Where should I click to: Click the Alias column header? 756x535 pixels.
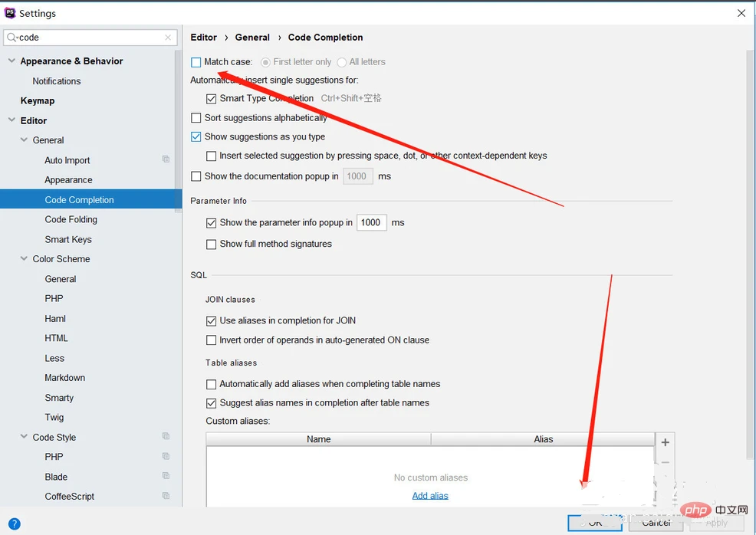pos(543,439)
